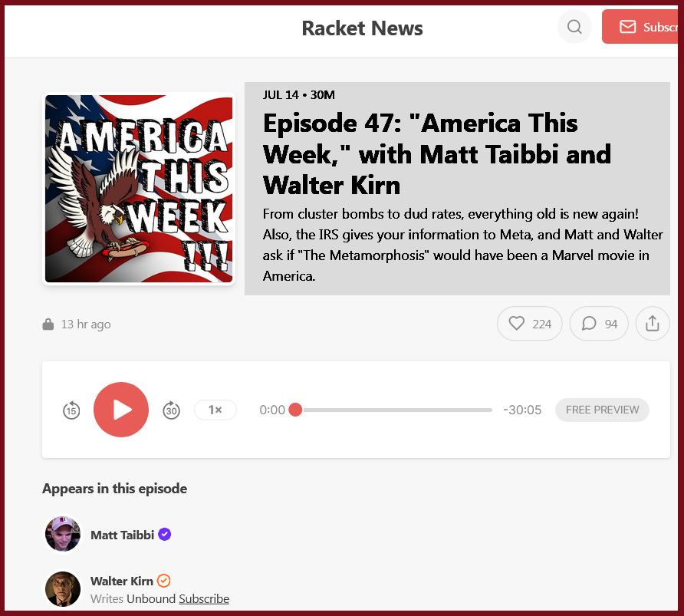This screenshot has height=616, width=684.
Task: Open the America This Week cover art
Action: tap(139, 189)
